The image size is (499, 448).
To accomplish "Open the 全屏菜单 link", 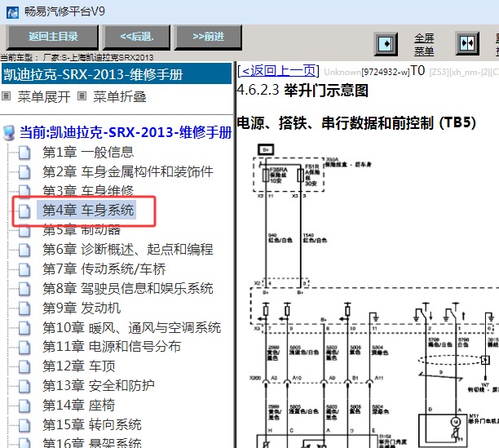I will (424, 45).
